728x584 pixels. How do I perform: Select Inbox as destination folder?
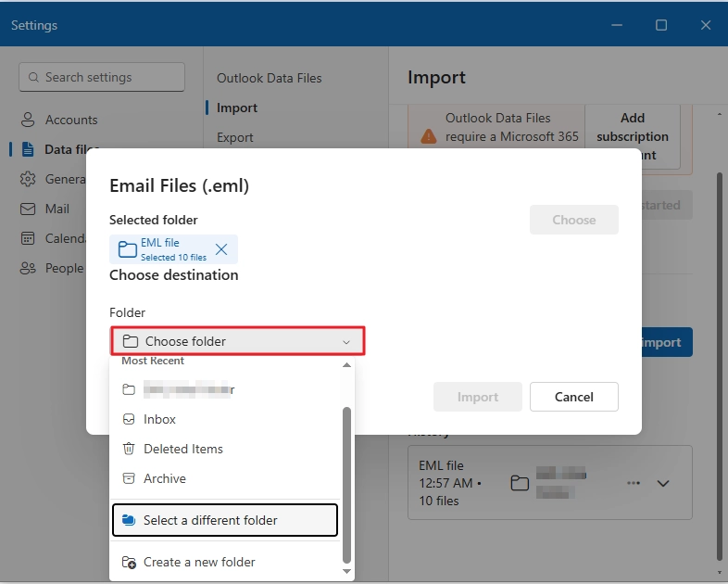tap(226, 420)
